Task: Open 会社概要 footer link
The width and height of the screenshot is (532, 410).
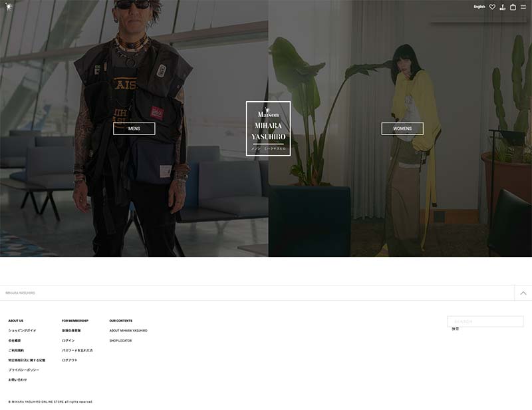Action: [x=15, y=340]
